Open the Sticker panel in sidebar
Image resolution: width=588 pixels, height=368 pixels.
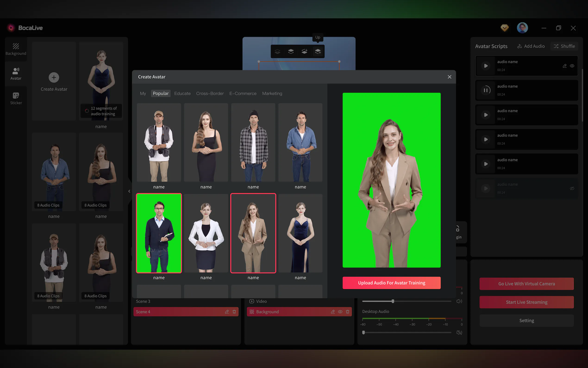pyautogui.click(x=16, y=98)
